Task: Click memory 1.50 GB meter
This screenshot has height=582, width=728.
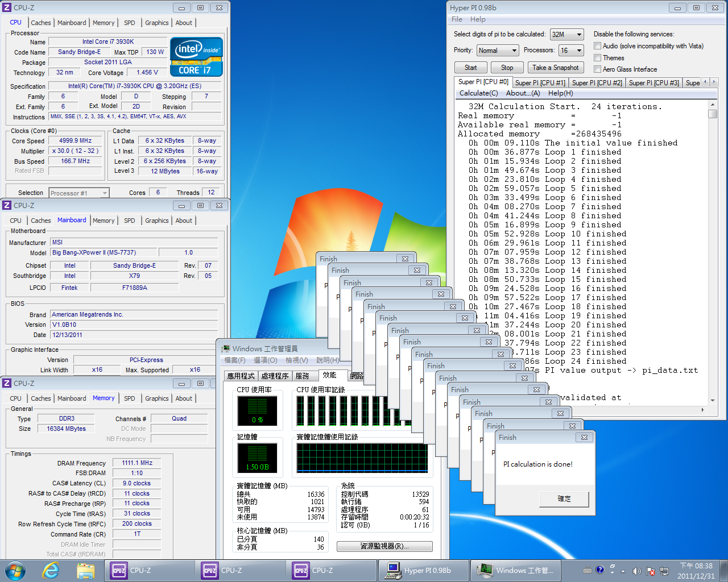Action: [258, 458]
